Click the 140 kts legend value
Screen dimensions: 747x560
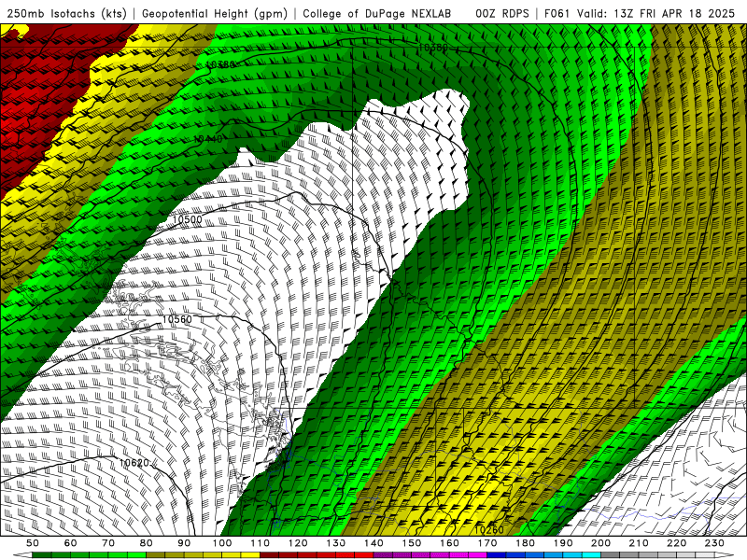[x=374, y=543]
